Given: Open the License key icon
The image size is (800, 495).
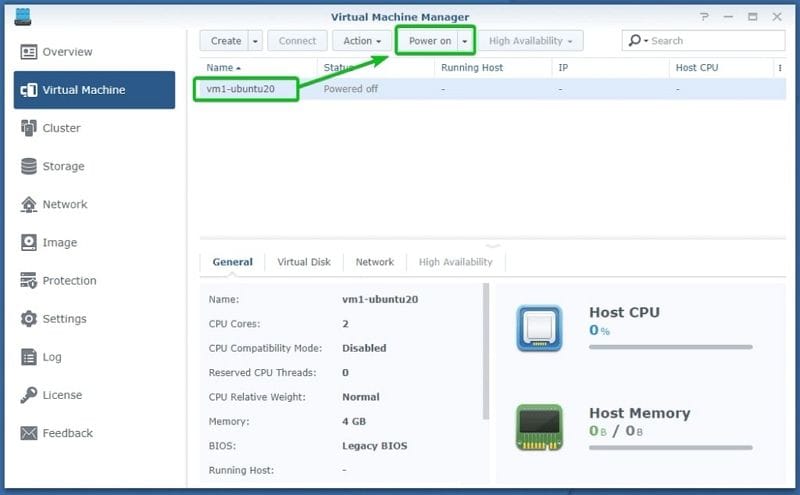Looking at the screenshot, I should [x=29, y=394].
